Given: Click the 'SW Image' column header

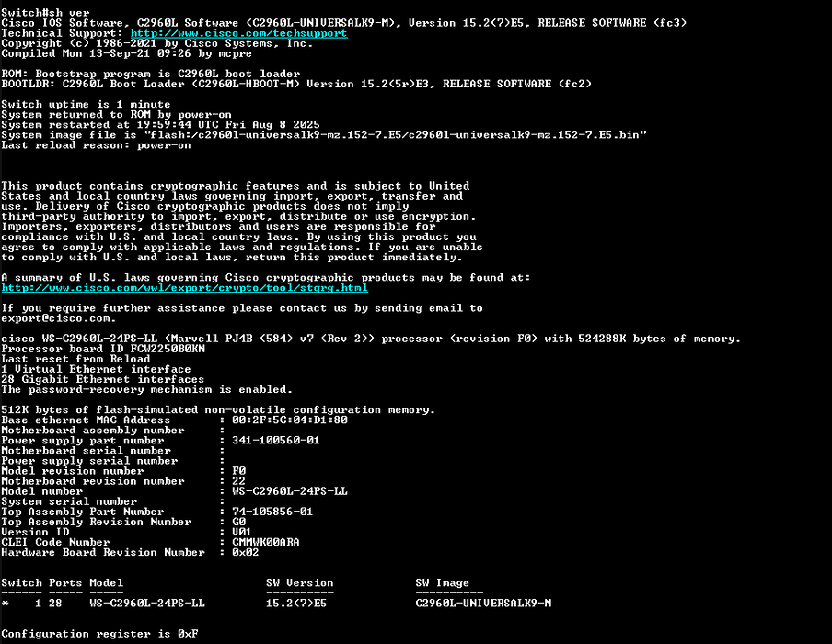Looking at the screenshot, I should pyautogui.click(x=443, y=583).
